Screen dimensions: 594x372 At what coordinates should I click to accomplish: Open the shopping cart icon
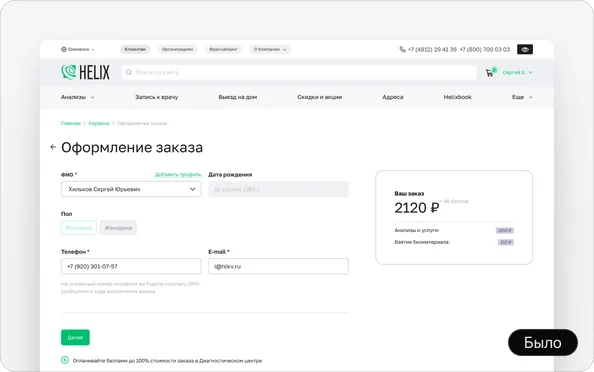489,73
